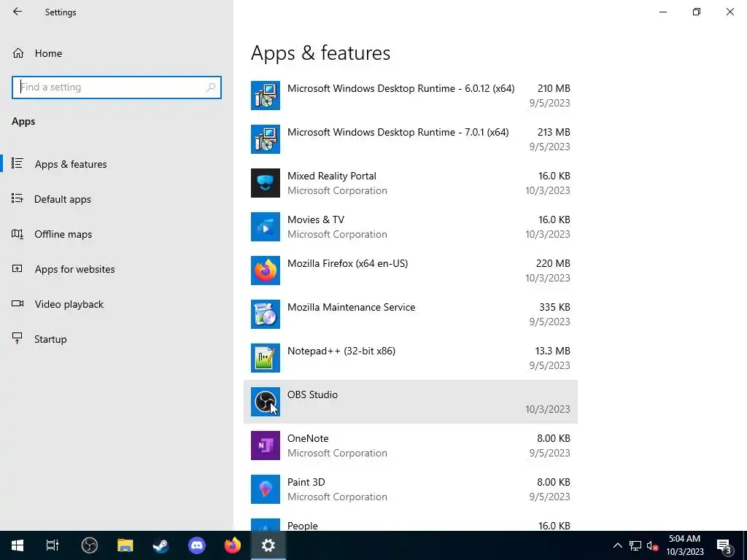747x560 pixels.
Task: Click the Desktop Runtime 6.0.12 installer icon
Action: click(266, 96)
